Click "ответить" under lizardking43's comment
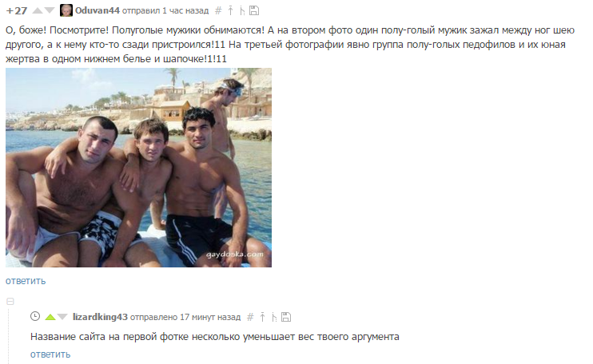 [x=50, y=354]
